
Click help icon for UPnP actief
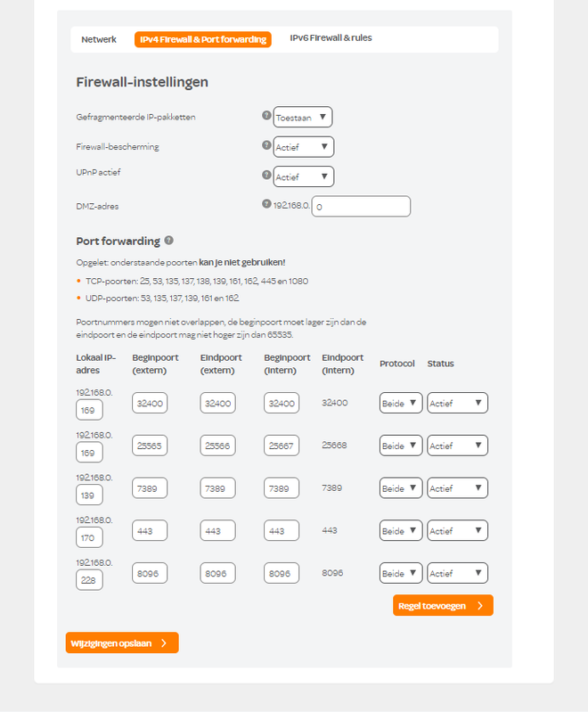tap(266, 175)
